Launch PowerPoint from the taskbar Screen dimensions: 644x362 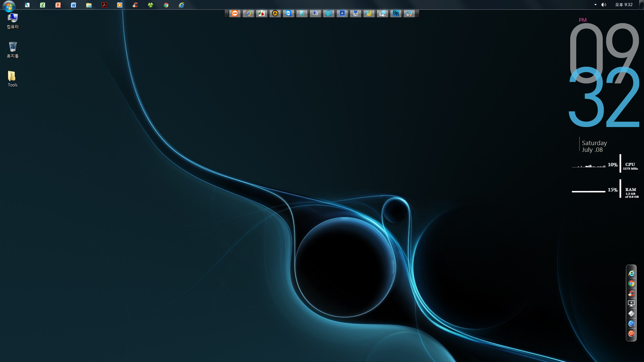click(x=58, y=5)
